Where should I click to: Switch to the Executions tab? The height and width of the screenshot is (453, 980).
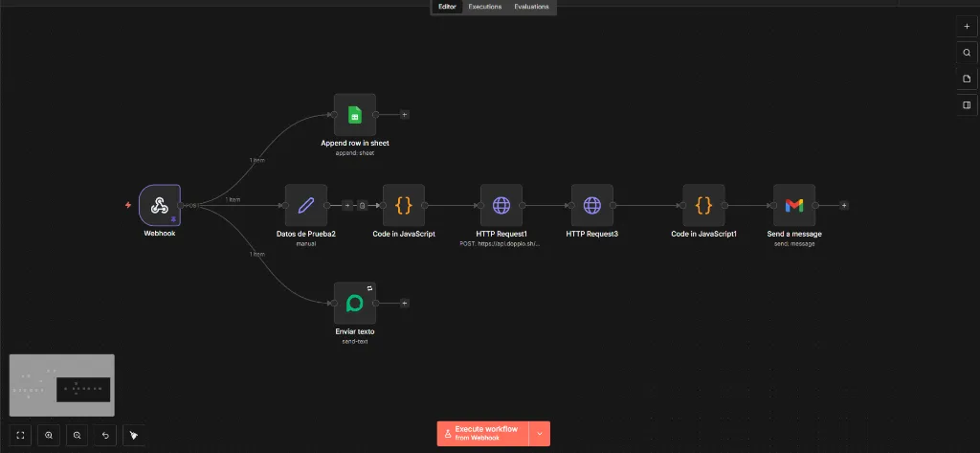click(x=485, y=7)
